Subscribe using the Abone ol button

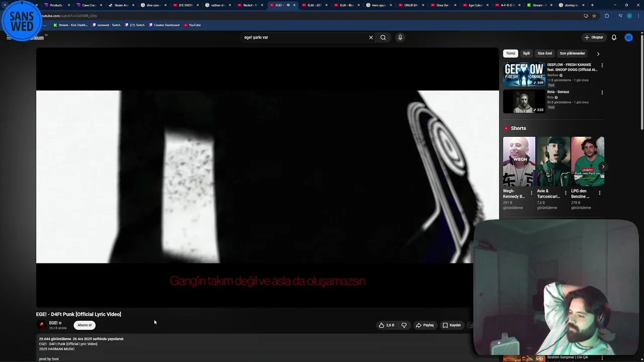click(x=85, y=325)
